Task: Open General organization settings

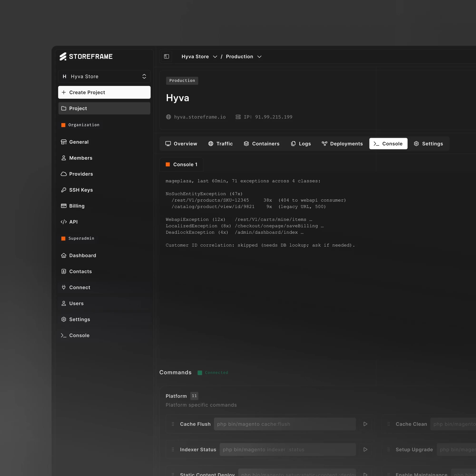Action: [75, 142]
